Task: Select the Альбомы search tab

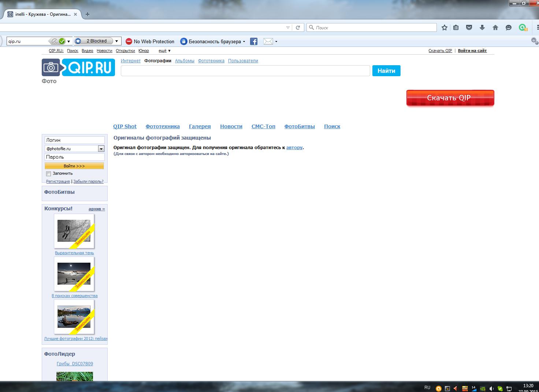Action: (x=185, y=61)
